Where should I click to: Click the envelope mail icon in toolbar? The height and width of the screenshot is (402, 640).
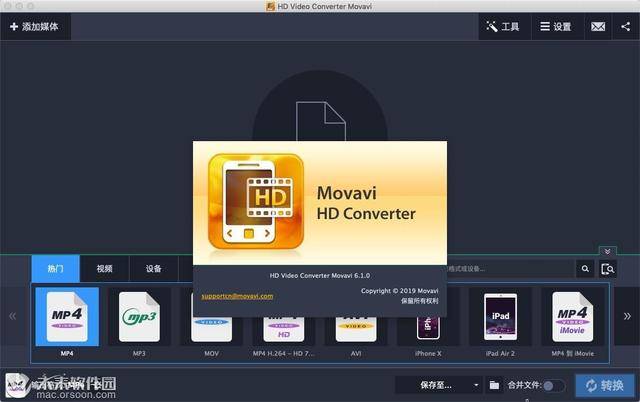[598, 27]
